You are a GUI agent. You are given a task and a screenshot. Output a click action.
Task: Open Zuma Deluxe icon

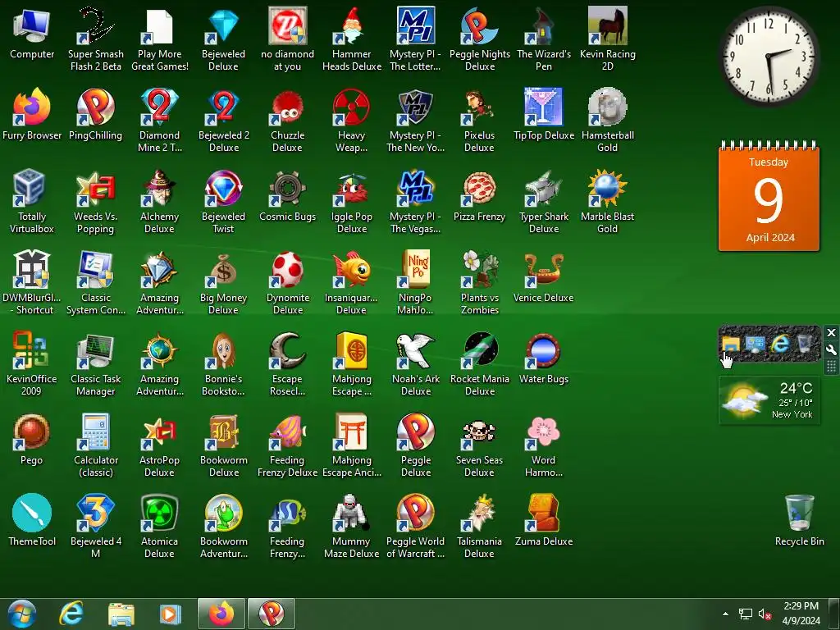click(544, 513)
